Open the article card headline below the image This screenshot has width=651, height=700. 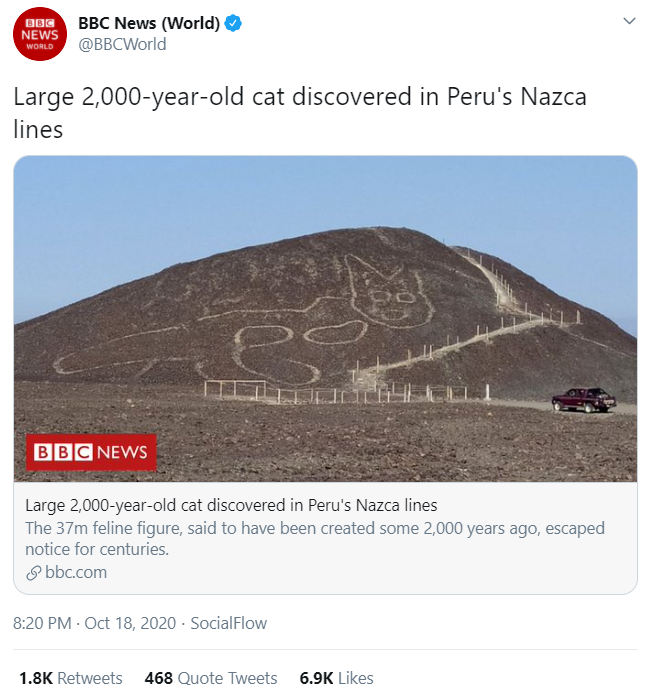[231, 505]
